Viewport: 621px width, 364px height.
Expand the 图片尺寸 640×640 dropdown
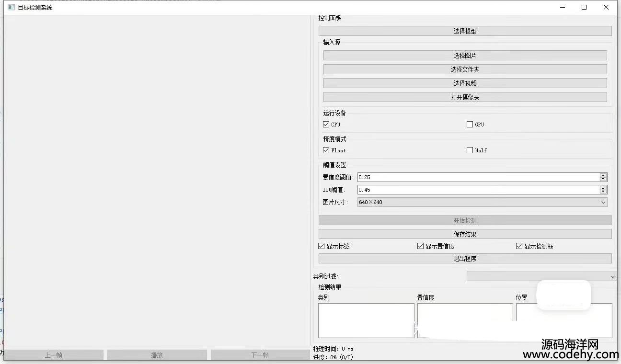pyautogui.click(x=482, y=202)
